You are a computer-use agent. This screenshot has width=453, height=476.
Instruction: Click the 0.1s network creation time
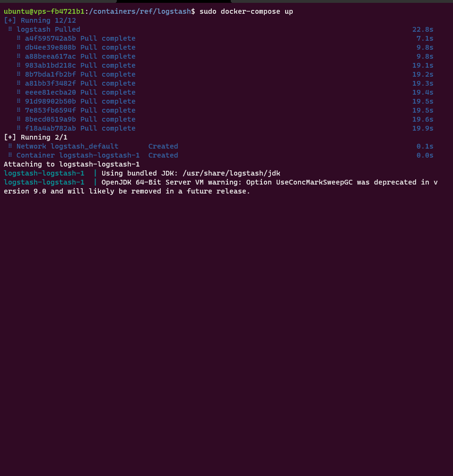coord(425,146)
